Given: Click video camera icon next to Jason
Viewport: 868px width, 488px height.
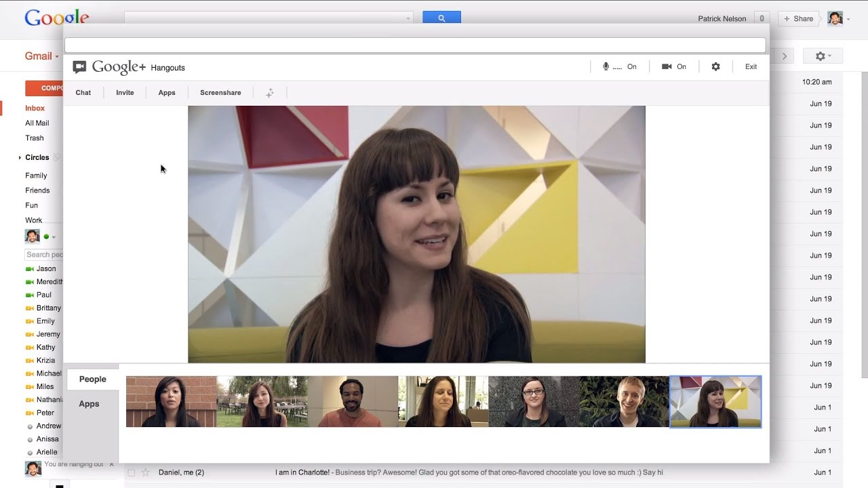Looking at the screenshot, I should coord(29,269).
